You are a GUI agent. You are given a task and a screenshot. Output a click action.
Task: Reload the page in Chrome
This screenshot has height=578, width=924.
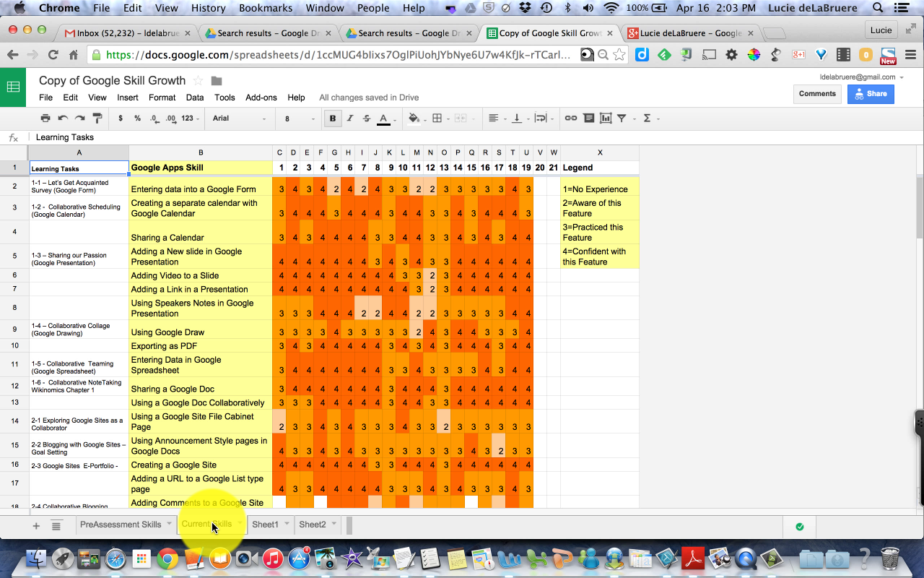53,55
